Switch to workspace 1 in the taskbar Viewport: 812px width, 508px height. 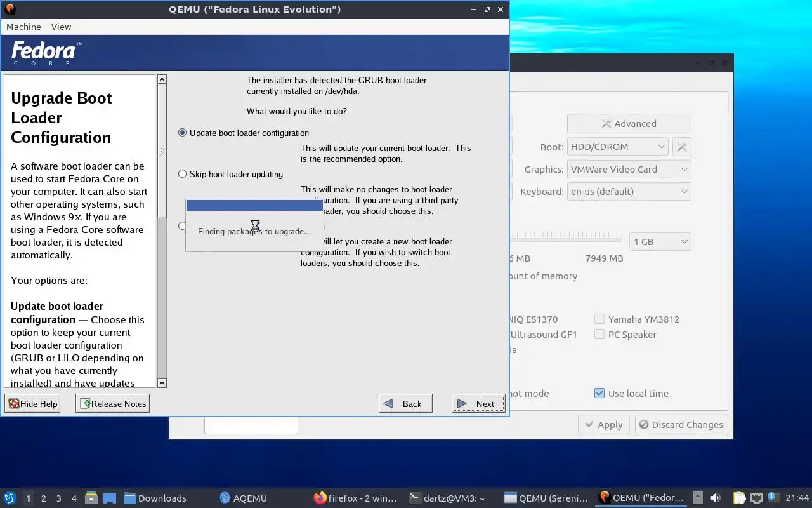pos(28,498)
